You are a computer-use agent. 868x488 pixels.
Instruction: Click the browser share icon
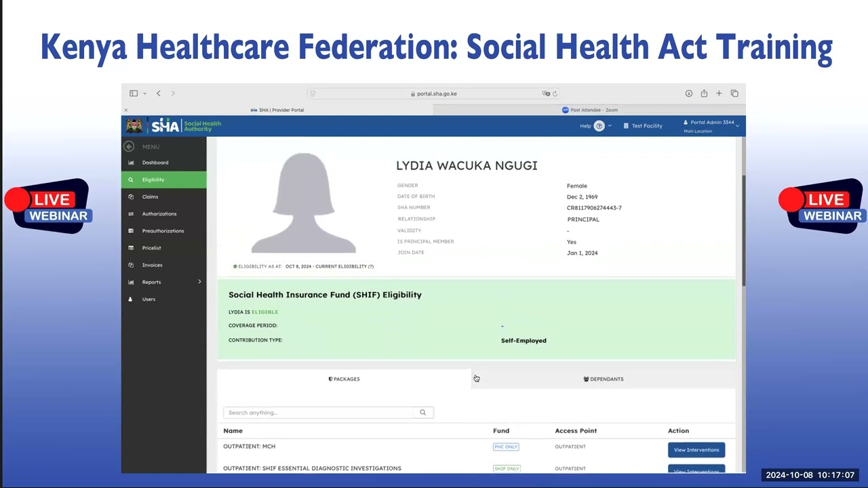coord(704,94)
